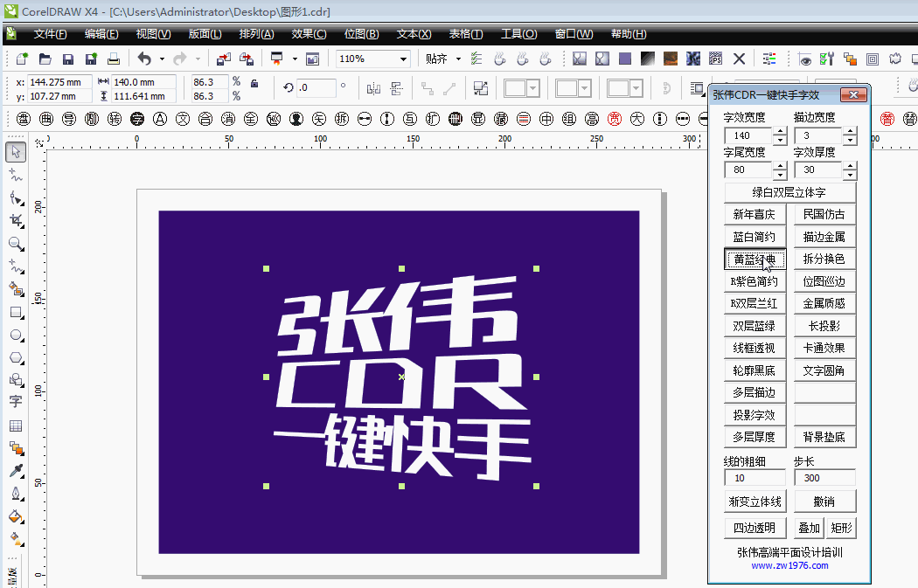
Task: Click the 长投影 button
Action: (824, 326)
